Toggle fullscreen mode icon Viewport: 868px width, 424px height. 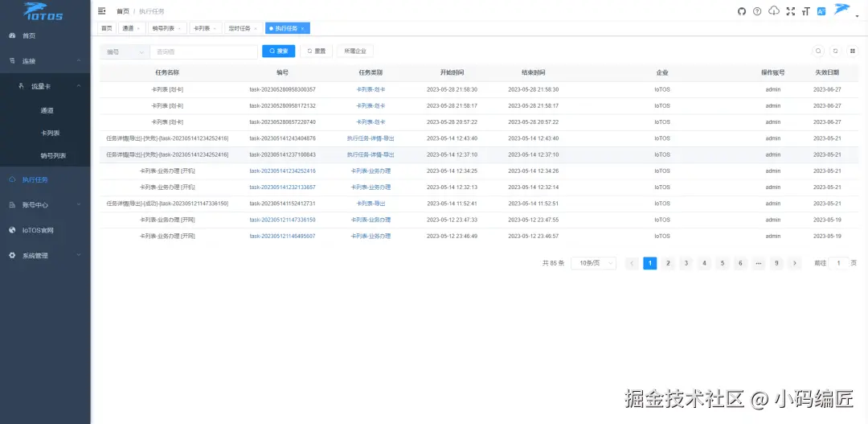click(x=791, y=11)
